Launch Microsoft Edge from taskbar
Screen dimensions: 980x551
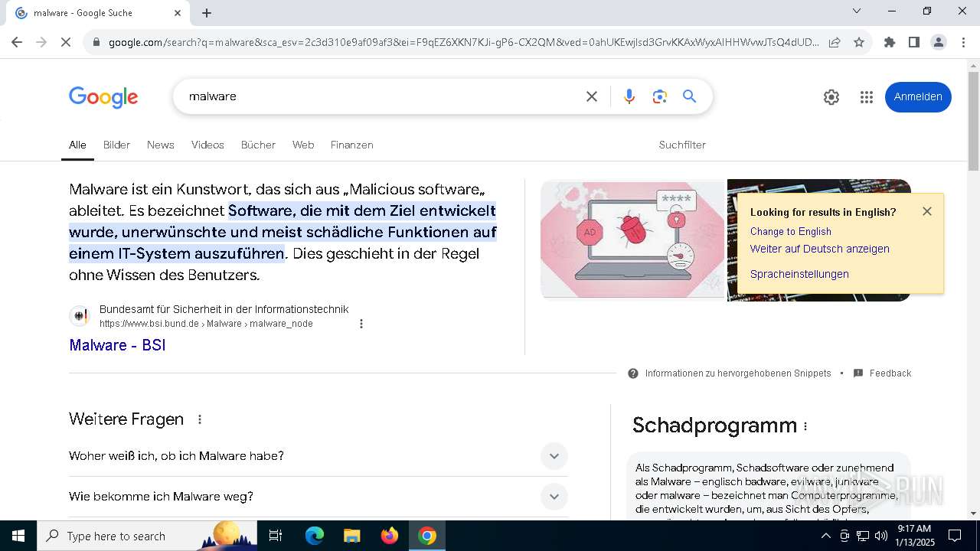315,536
